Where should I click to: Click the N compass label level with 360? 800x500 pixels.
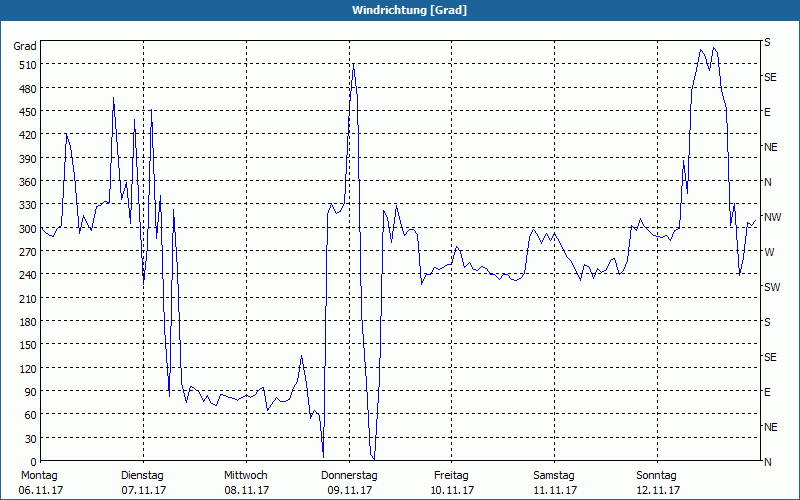[767, 182]
